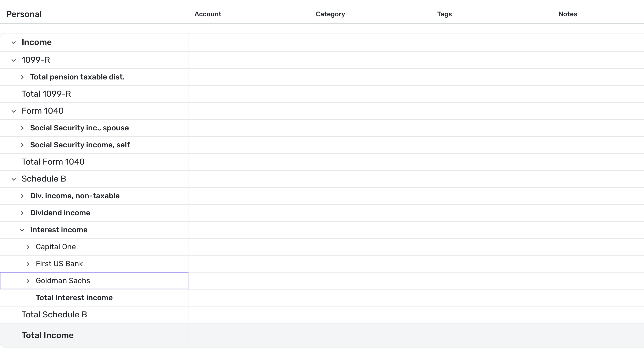Collapse the Schedule B section

pyautogui.click(x=14, y=179)
